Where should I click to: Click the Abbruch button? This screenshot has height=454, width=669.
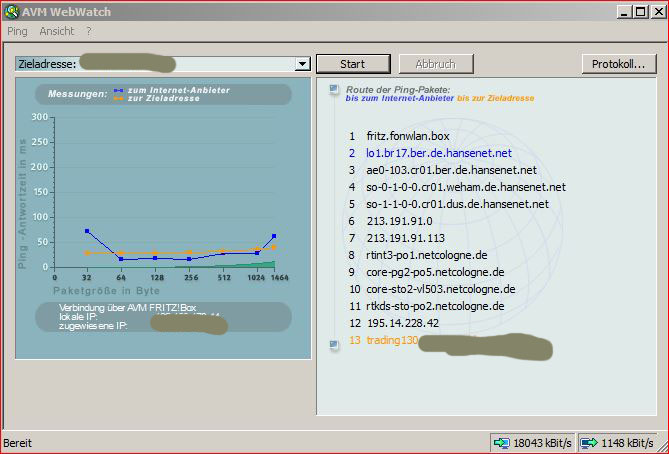click(436, 64)
